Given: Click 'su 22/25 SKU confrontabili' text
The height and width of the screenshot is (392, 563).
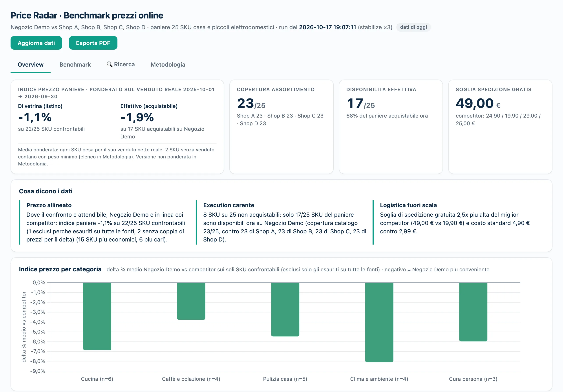Looking at the screenshot, I should click(x=51, y=129).
